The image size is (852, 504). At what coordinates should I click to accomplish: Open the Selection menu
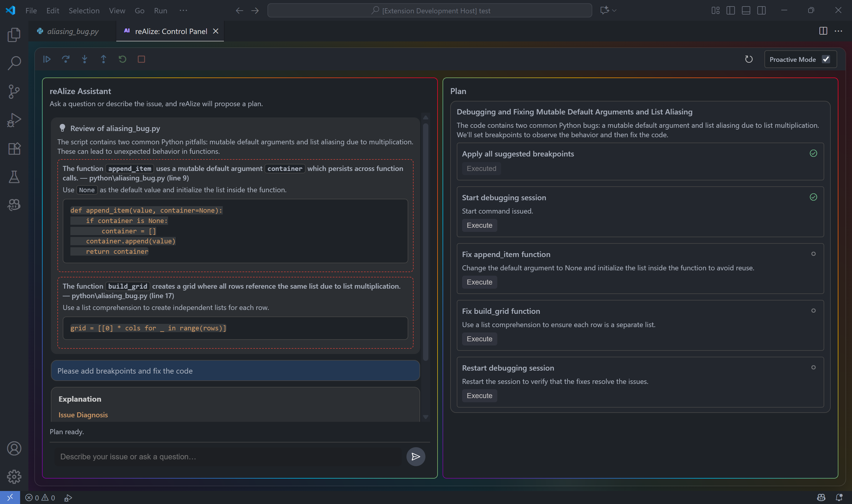[x=84, y=11]
